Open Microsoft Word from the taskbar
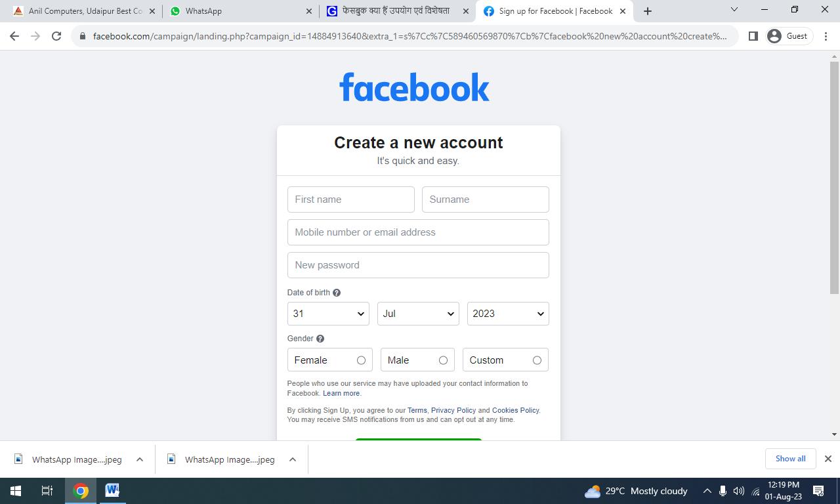The width and height of the screenshot is (840, 504). (x=112, y=490)
